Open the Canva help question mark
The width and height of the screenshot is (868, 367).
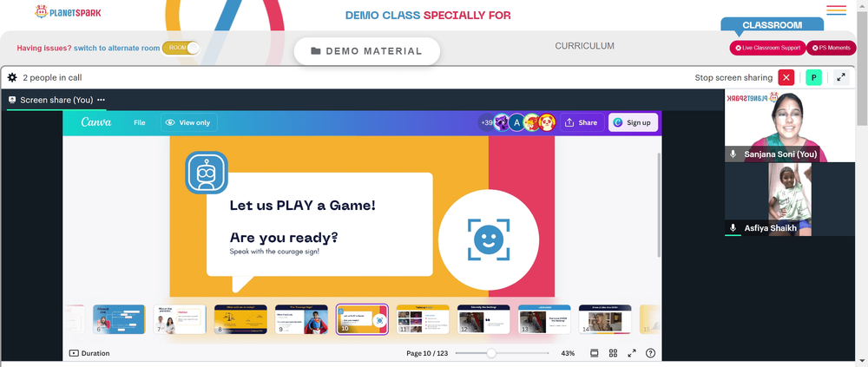point(650,353)
